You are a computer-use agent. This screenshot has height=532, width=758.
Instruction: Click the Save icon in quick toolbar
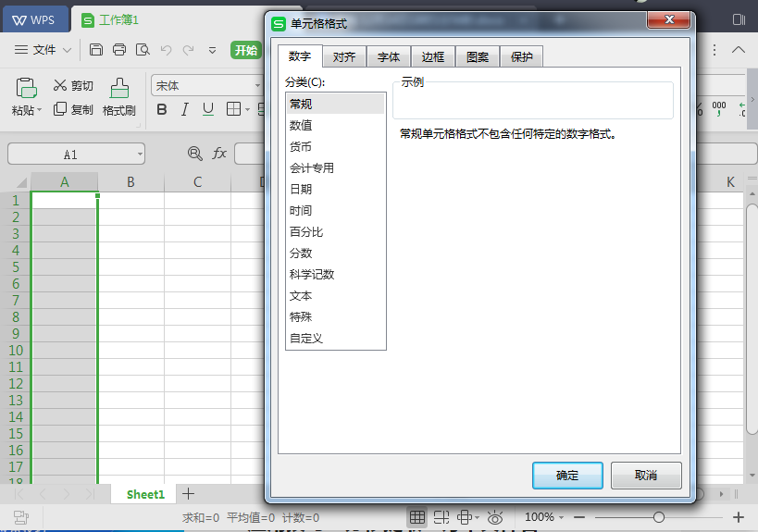point(96,50)
